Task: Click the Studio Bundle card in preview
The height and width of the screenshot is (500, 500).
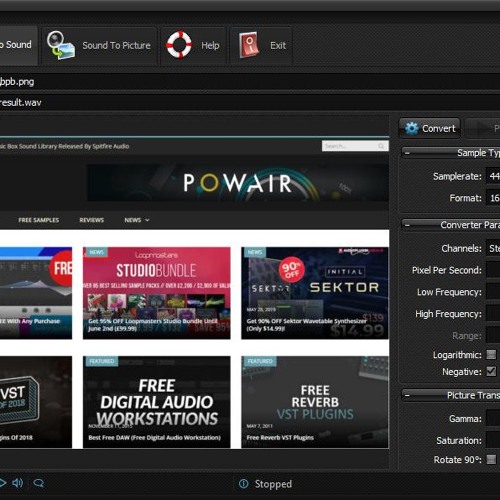Action: point(156,293)
